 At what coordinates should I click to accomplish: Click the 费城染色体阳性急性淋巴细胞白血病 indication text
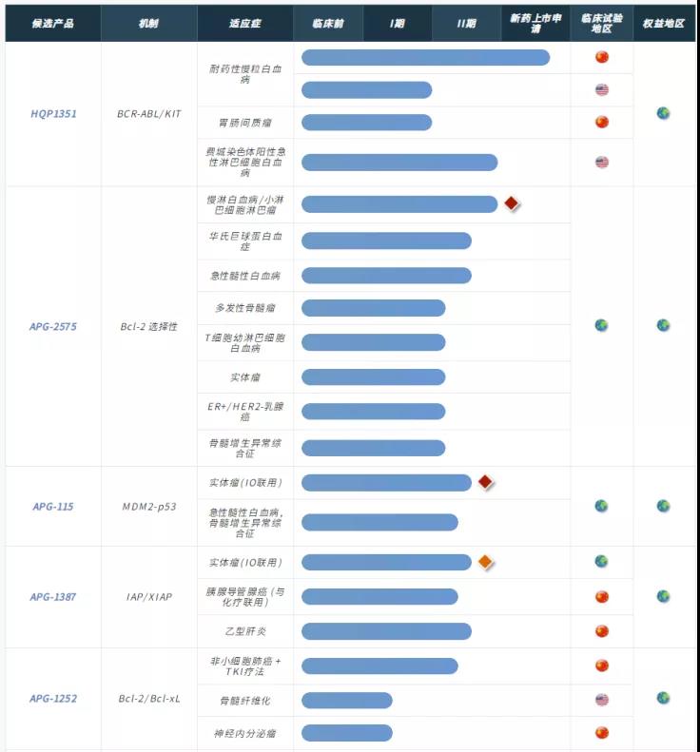pos(245,163)
